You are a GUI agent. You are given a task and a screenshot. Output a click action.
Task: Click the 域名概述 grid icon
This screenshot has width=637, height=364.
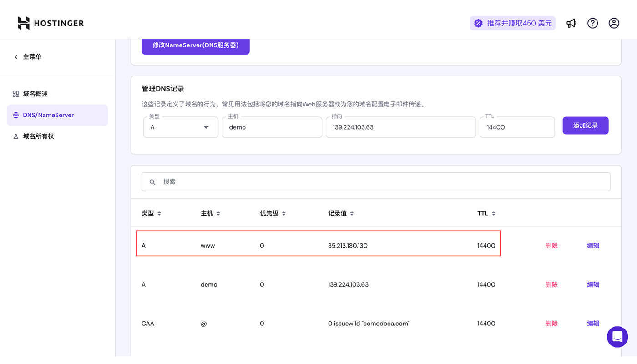16,94
